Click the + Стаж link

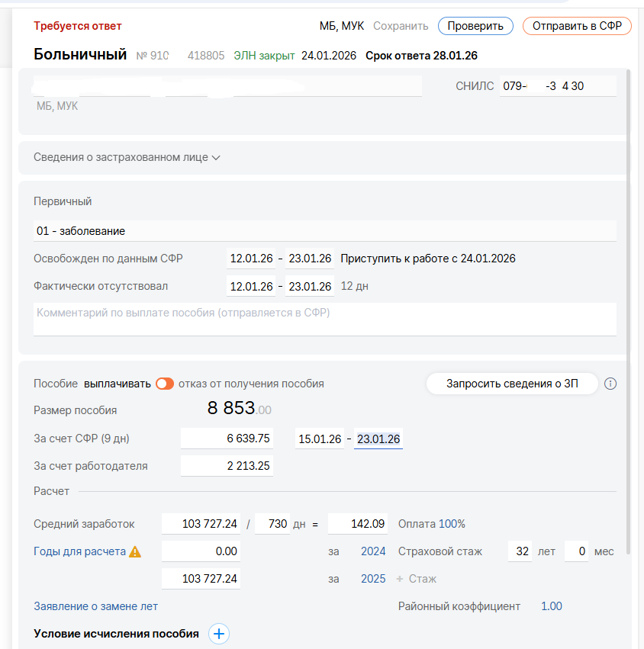pos(416,579)
